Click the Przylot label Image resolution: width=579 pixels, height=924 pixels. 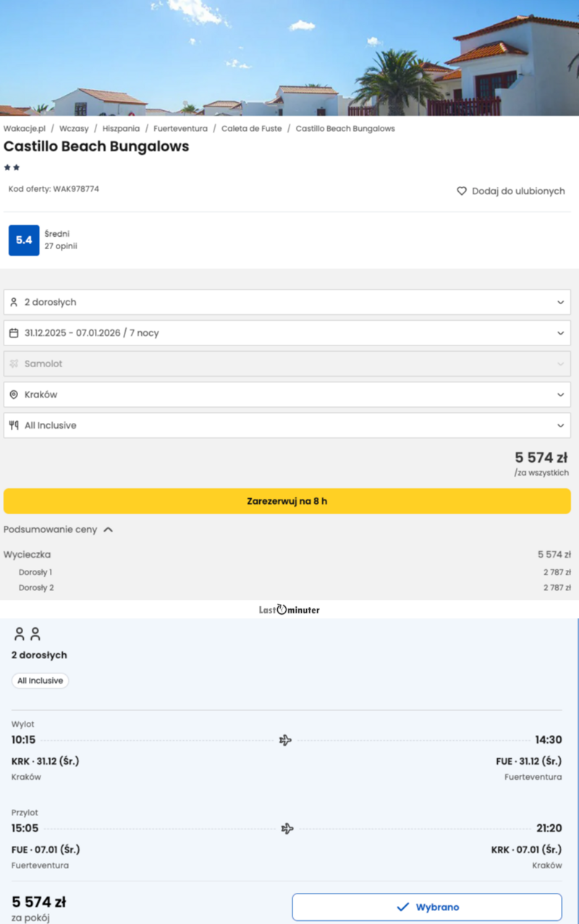[x=25, y=812]
